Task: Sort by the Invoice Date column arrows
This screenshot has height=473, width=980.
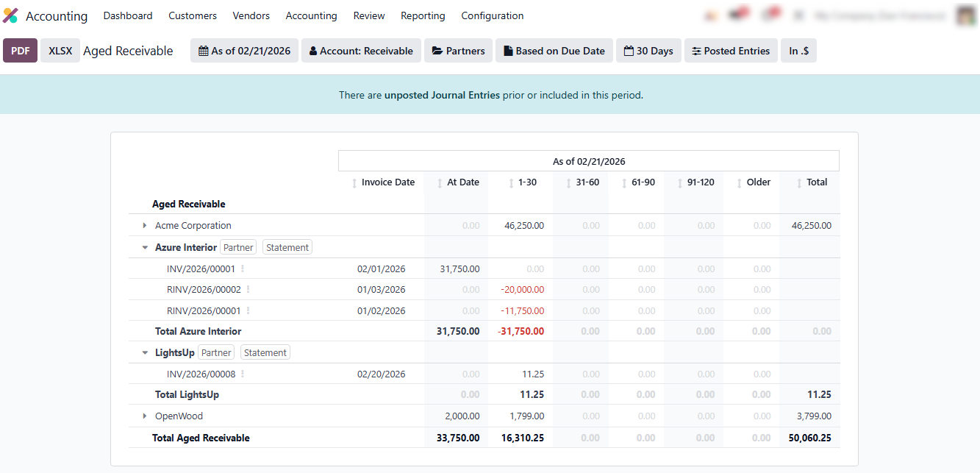Action: 355,183
